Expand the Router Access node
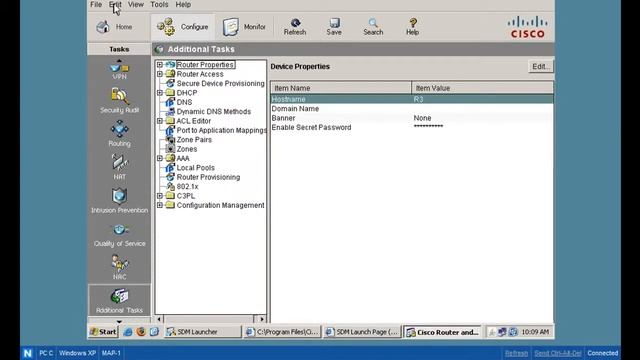The height and width of the screenshot is (360, 640). (160, 74)
